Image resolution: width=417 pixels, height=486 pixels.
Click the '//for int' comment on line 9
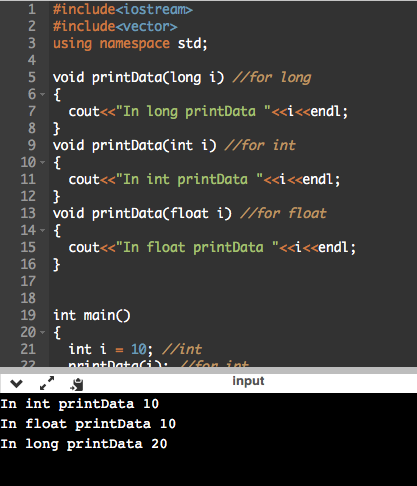click(260, 145)
